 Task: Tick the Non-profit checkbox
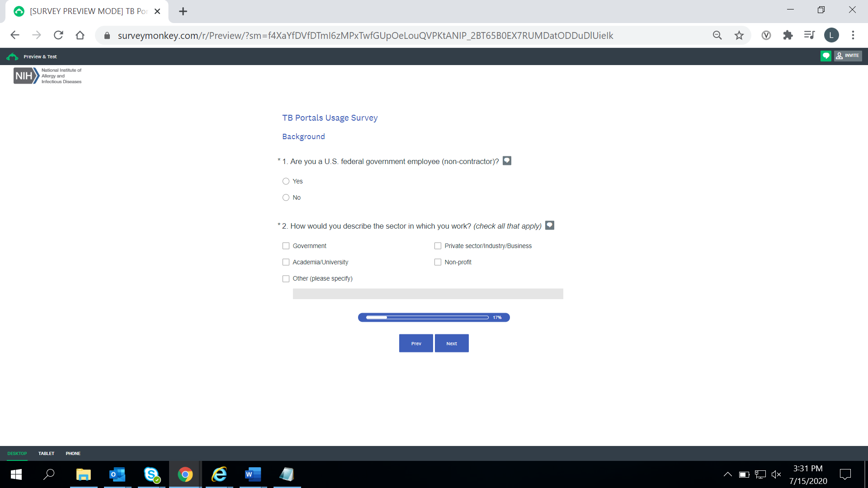pos(438,262)
